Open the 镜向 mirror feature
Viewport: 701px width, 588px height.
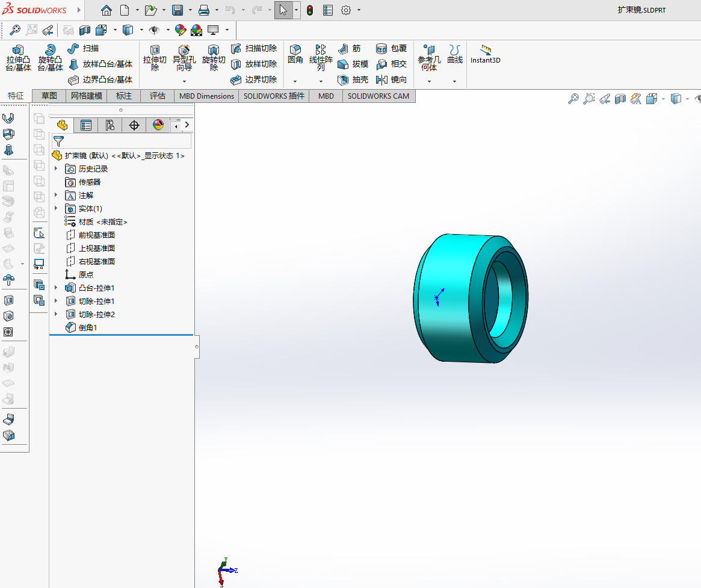pyautogui.click(x=392, y=79)
